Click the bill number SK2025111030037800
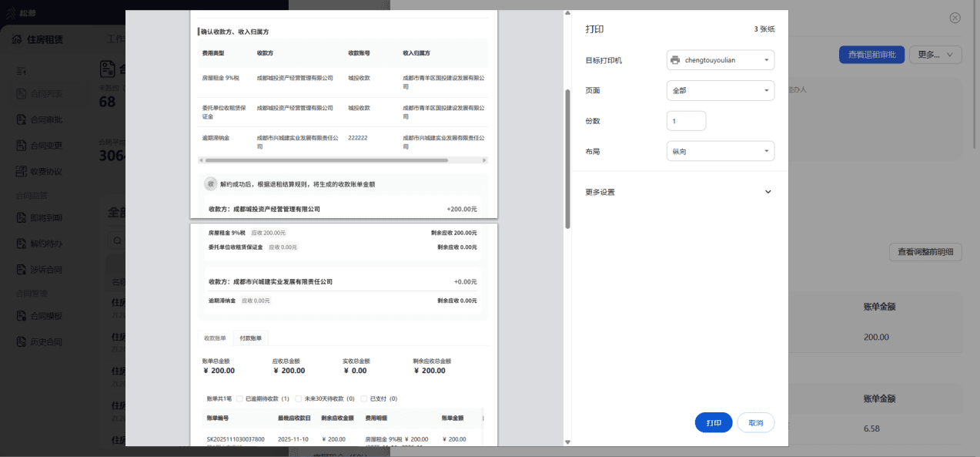 (x=236, y=439)
